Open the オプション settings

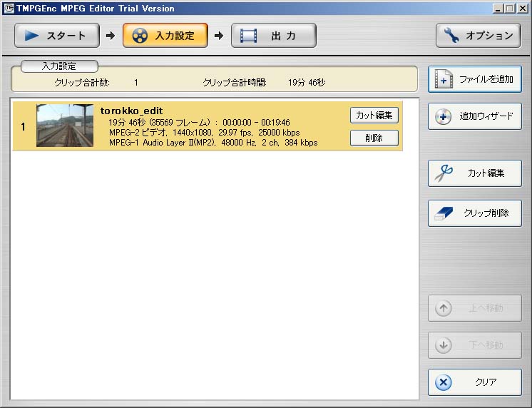pos(479,35)
